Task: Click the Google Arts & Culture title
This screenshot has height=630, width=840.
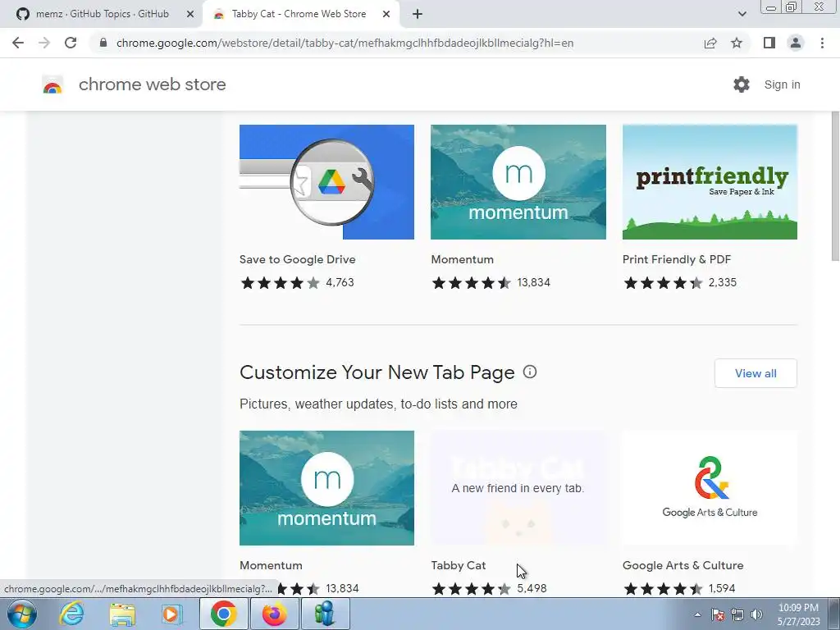Action: (683, 565)
